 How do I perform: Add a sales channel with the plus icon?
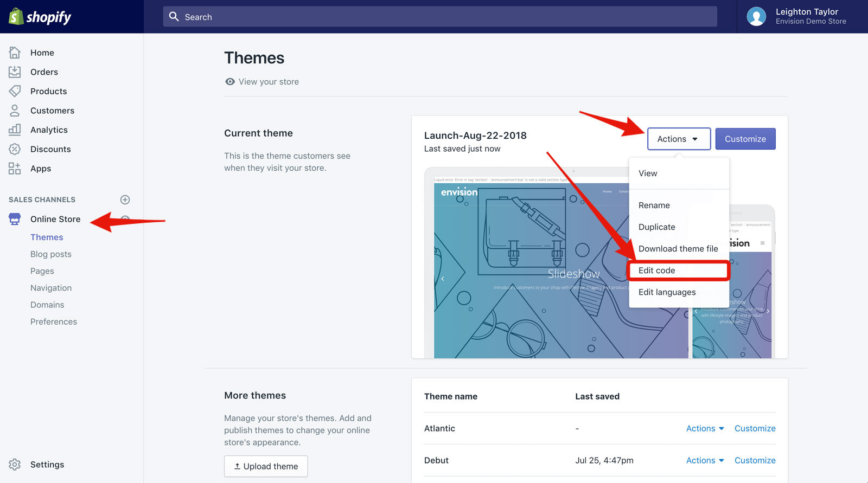click(125, 199)
